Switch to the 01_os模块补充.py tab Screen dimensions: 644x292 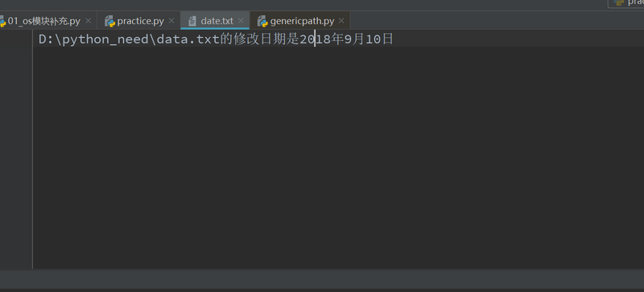pos(44,21)
